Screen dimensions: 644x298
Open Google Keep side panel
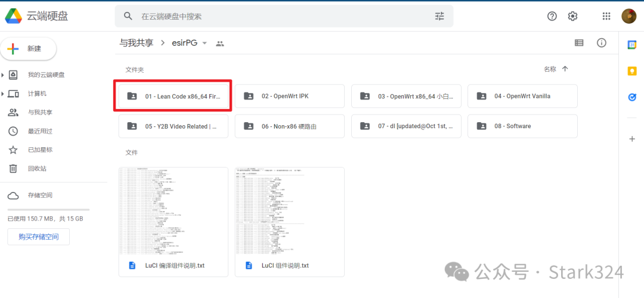632,71
